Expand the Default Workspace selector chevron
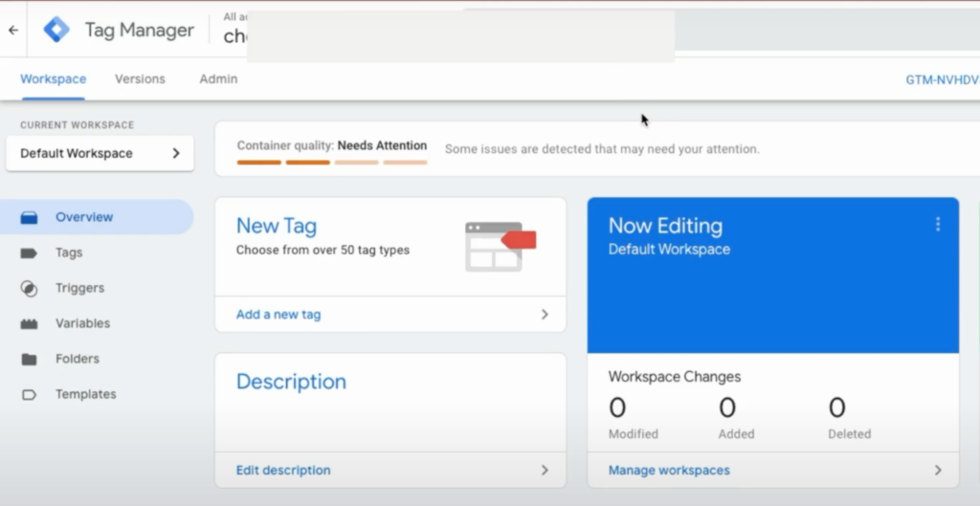The width and height of the screenshot is (980, 506). 176,153
